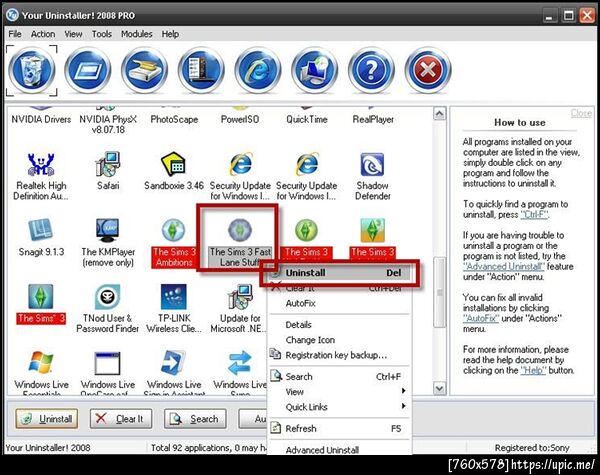Open the startup manager list toolbar icon

pos(201,70)
